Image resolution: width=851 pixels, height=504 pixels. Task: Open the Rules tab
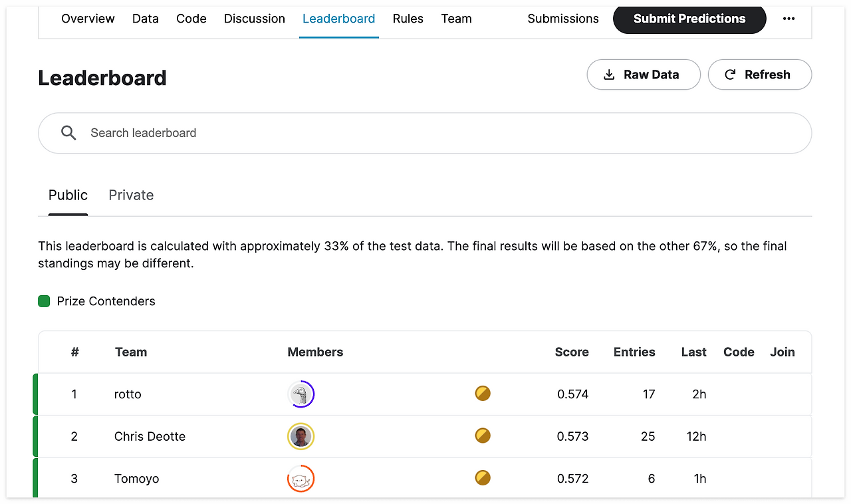click(408, 19)
